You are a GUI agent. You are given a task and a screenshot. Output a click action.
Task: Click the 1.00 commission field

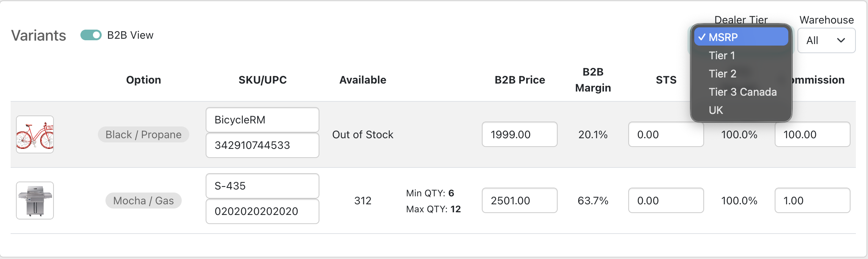[x=812, y=201]
